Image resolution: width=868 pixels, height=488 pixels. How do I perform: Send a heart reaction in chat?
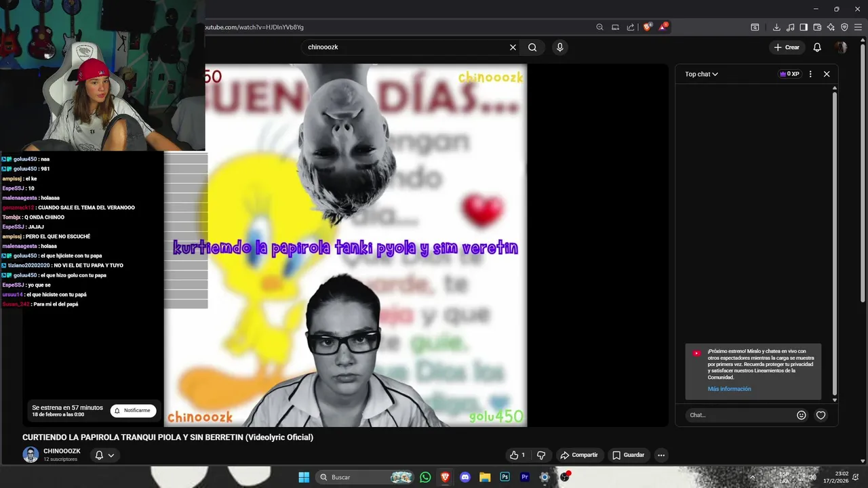point(821,415)
